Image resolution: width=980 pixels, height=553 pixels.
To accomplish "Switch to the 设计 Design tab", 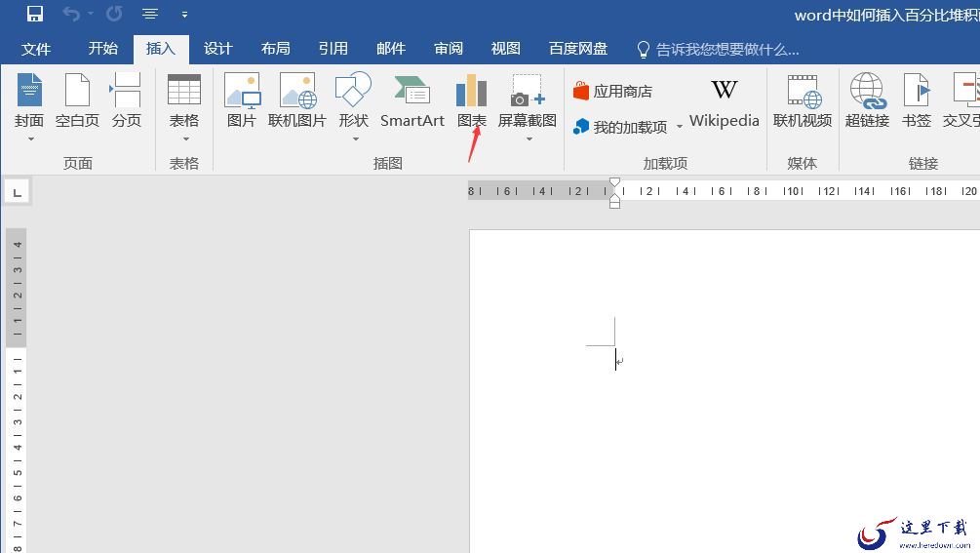I will [x=217, y=49].
